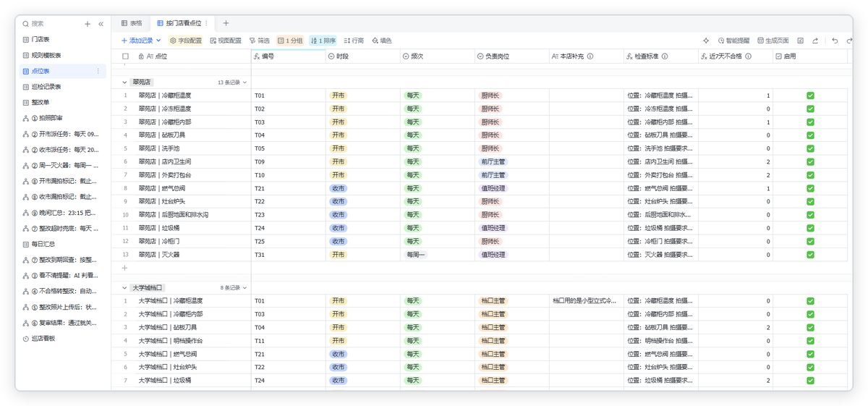Uncheck 启用 for 翠苑店 | 店内卫生间 row
This screenshot has height=406, width=868.
tap(810, 161)
